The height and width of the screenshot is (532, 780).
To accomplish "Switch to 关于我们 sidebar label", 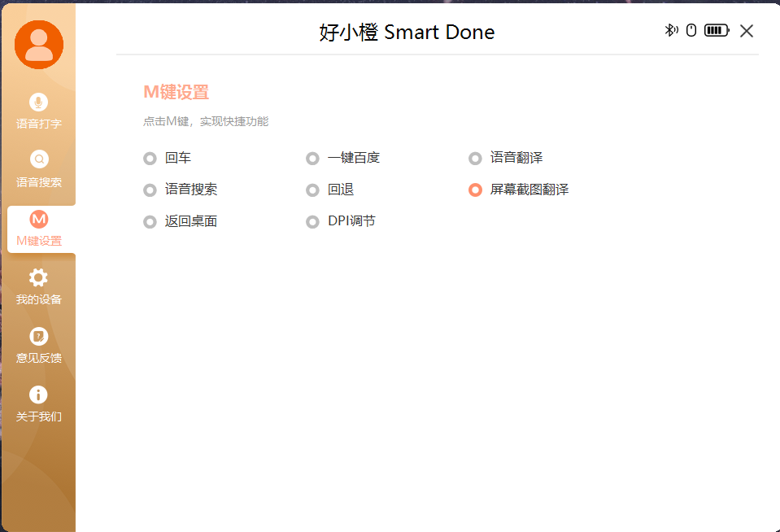I will point(39,416).
